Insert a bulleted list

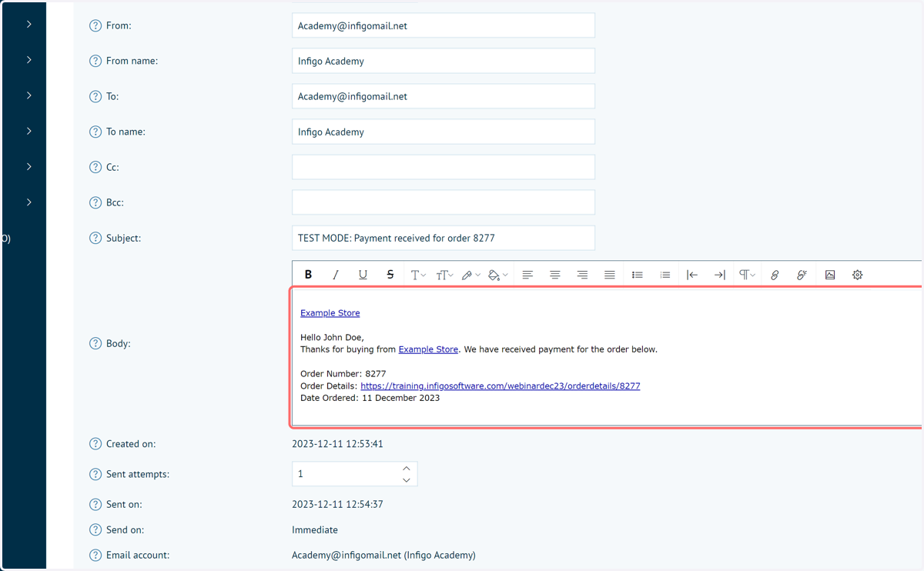pyautogui.click(x=638, y=275)
